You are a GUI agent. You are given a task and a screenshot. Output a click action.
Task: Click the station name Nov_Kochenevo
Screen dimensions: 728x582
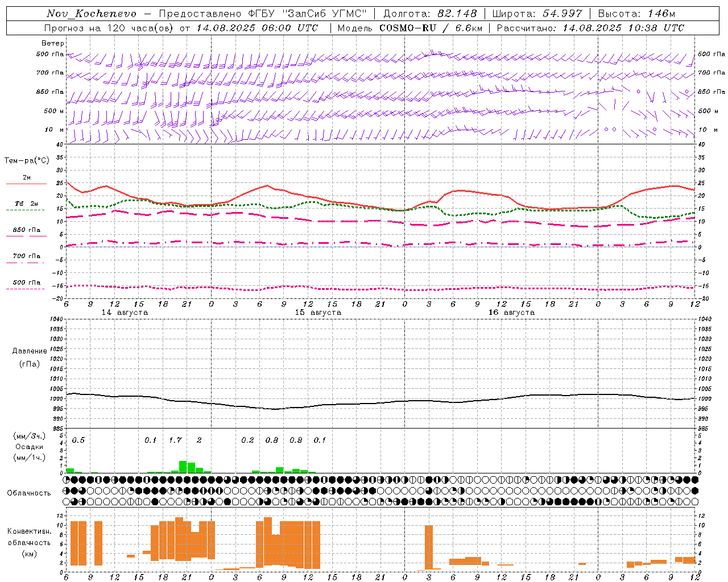coord(92,14)
